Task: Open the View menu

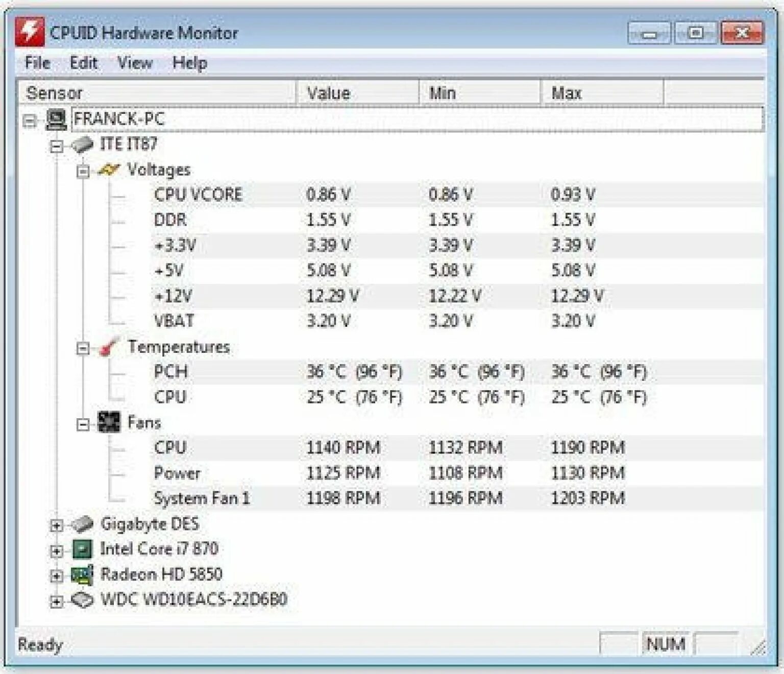Action: coord(135,63)
